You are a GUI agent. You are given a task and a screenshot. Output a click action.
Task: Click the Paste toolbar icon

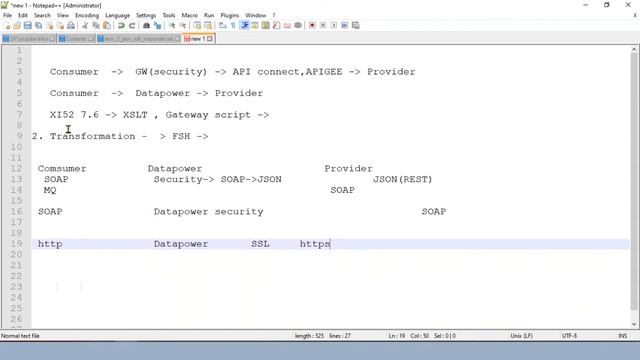107,25
